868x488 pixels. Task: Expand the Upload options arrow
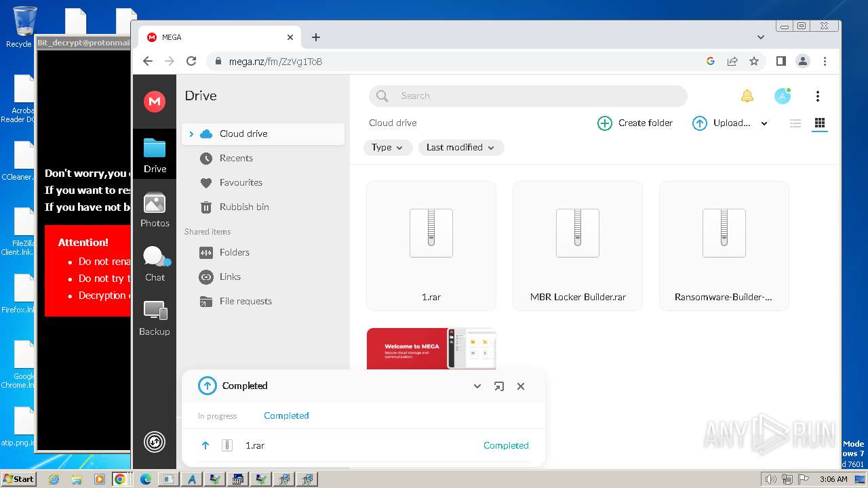[x=764, y=123]
